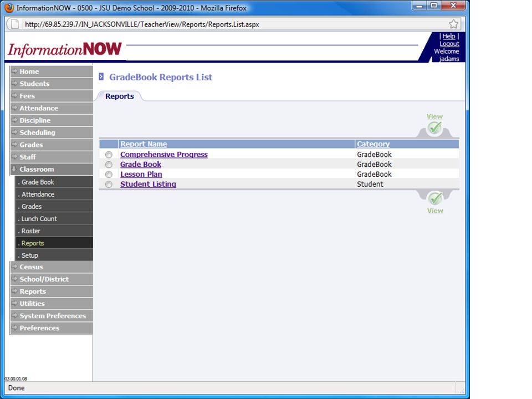Click the InformationNOW logo
This screenshot has height=399, width=532.
tap(65, 49)
